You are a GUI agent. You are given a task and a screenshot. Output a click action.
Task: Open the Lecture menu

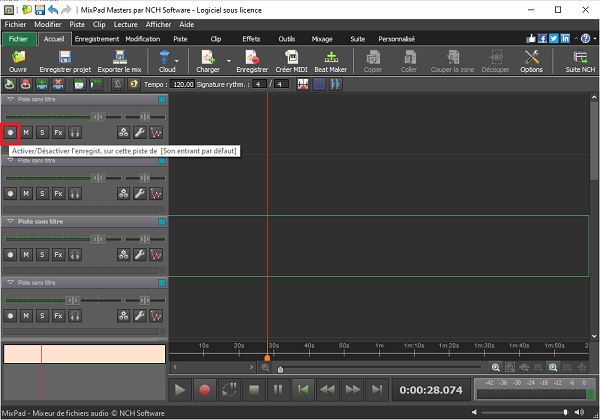coord(126,24)
